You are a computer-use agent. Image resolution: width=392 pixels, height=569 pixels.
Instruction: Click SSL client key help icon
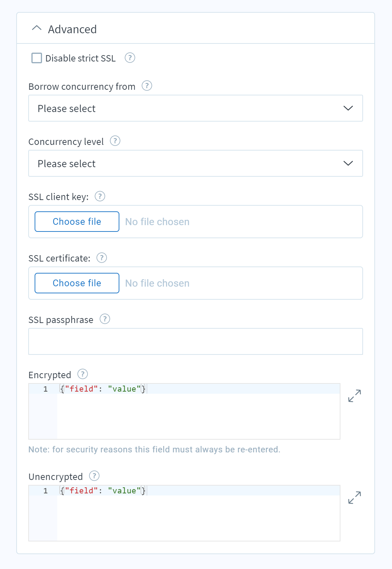coord(100,196)
